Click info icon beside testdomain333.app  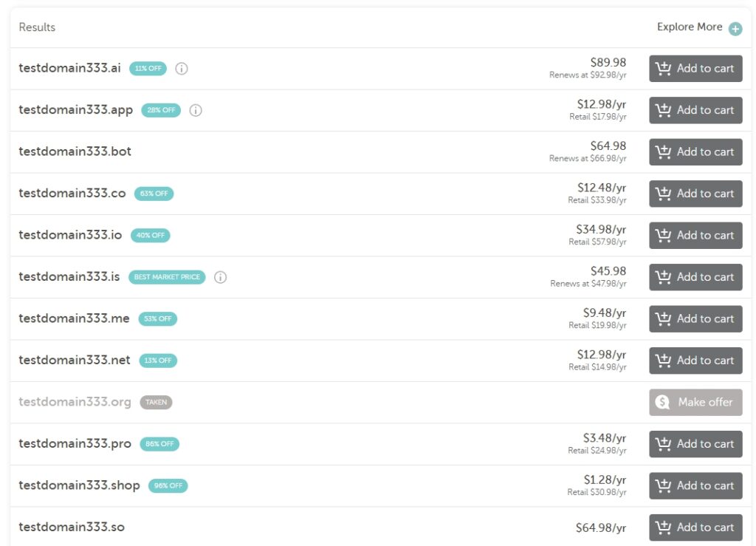coord(195,110)
